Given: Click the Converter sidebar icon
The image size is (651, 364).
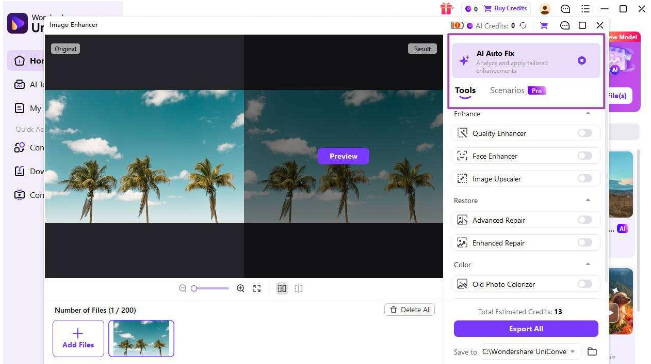Looking at the screenshot, I should click(x=20, y=147).
